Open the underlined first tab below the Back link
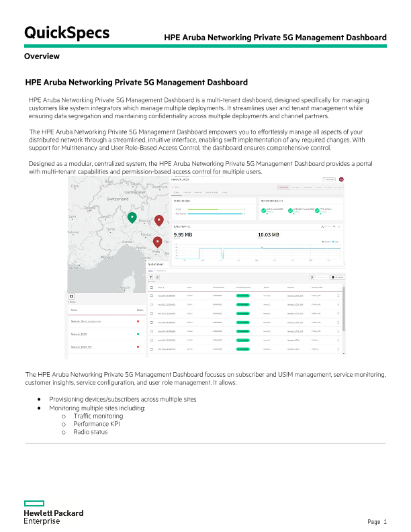The width and height of the screenshot is (411, 532). [x=177, y=192]
